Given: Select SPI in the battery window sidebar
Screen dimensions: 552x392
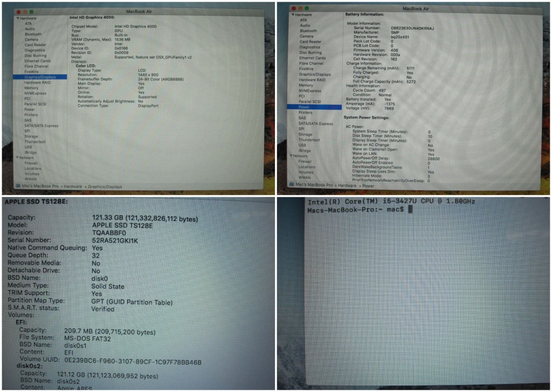Looking at the screenshot, I should 301,128.
